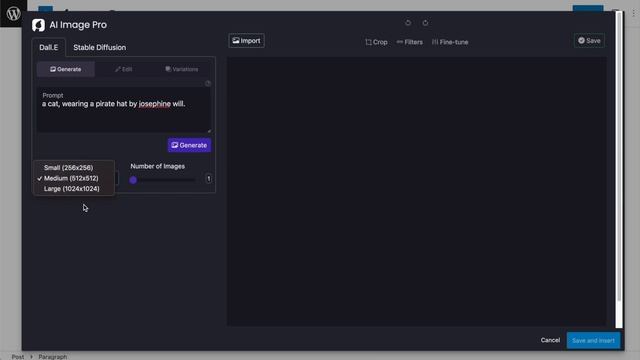This screenshot has height=360, width=640.
Task: Choose Medium (512x512) size option
Action: pos(74,178)
